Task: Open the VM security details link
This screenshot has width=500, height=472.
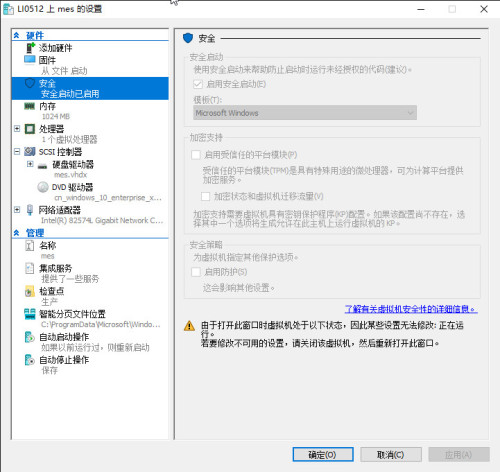Action: [411, 309]
